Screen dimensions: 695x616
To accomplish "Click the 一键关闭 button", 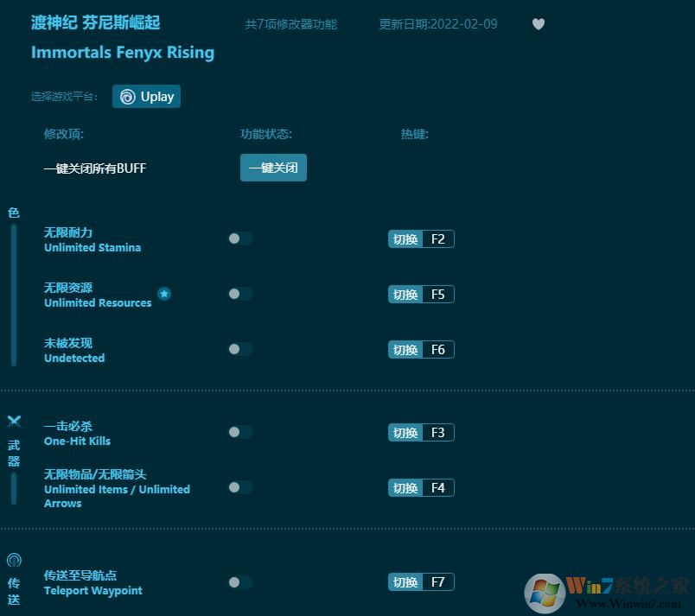I will click(x=273, y=168).
